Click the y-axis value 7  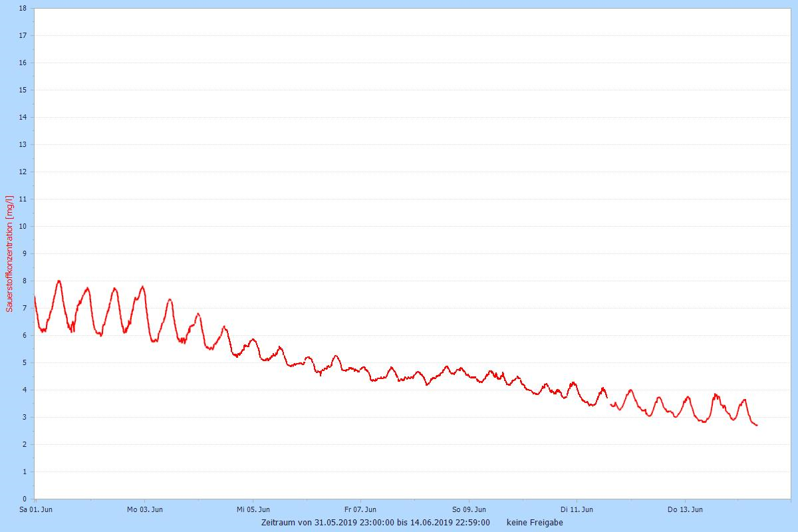(25, 308)
